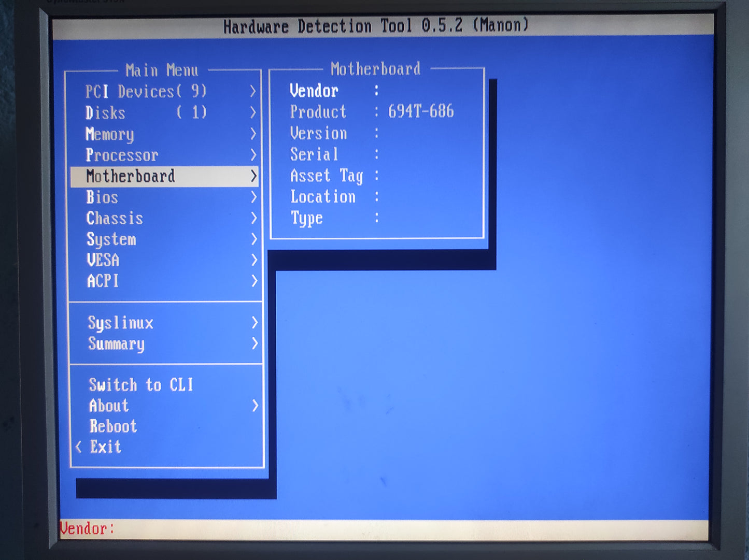Open the Bios menu item

(102, 197)
